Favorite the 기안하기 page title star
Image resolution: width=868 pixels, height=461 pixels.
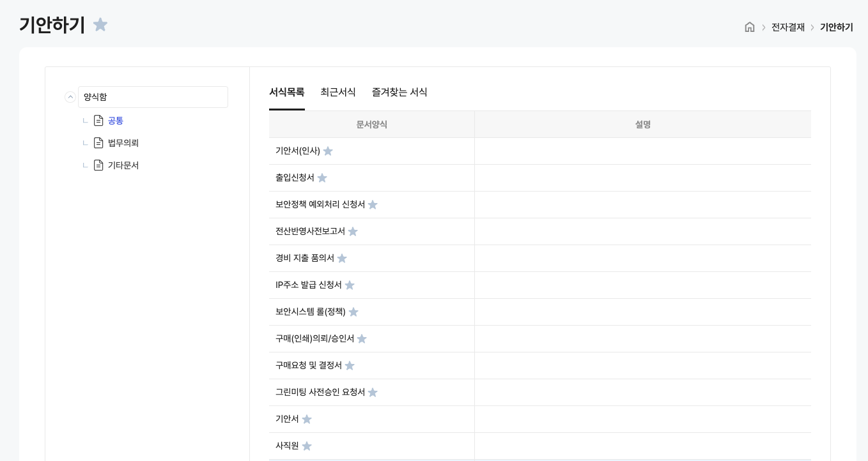(100, 25)
